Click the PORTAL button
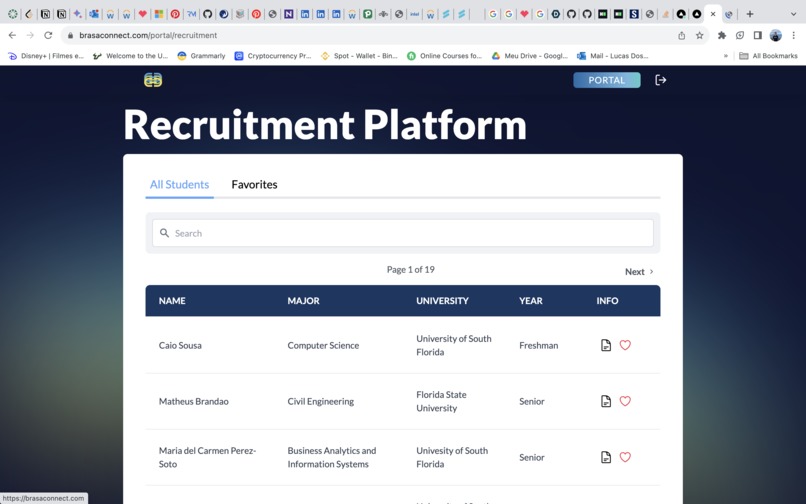The height and width of the screenshot is (504, 806). pyautogui.click(x=607, y=80)
